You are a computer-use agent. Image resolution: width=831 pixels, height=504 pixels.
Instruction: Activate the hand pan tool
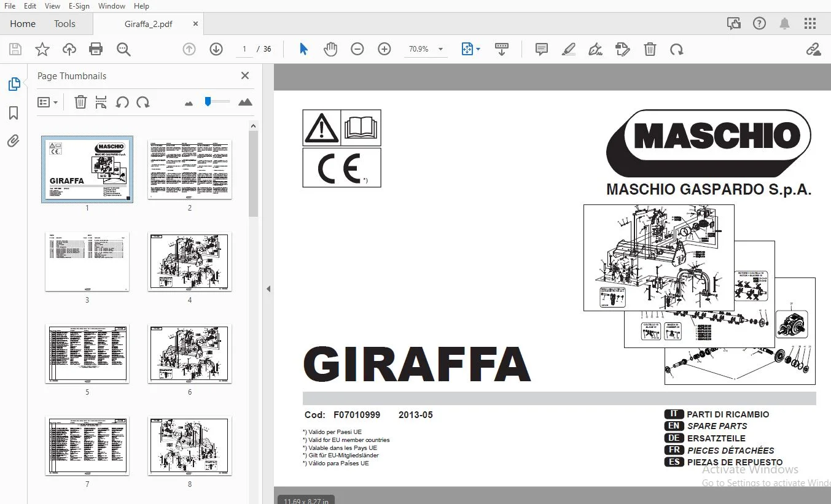(x=330, y=49)
